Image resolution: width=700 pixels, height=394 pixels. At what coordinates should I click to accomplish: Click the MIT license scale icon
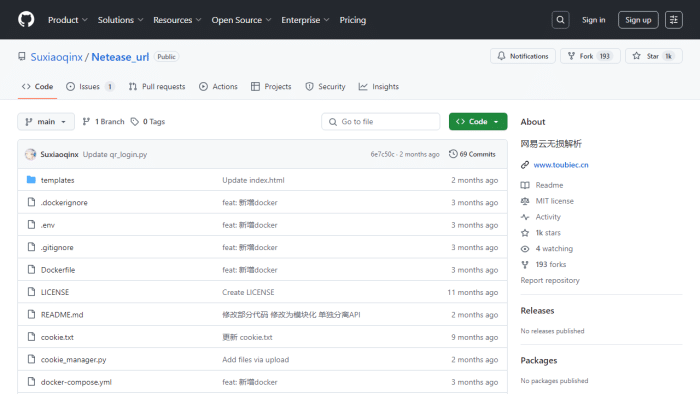tap(525, 201)
